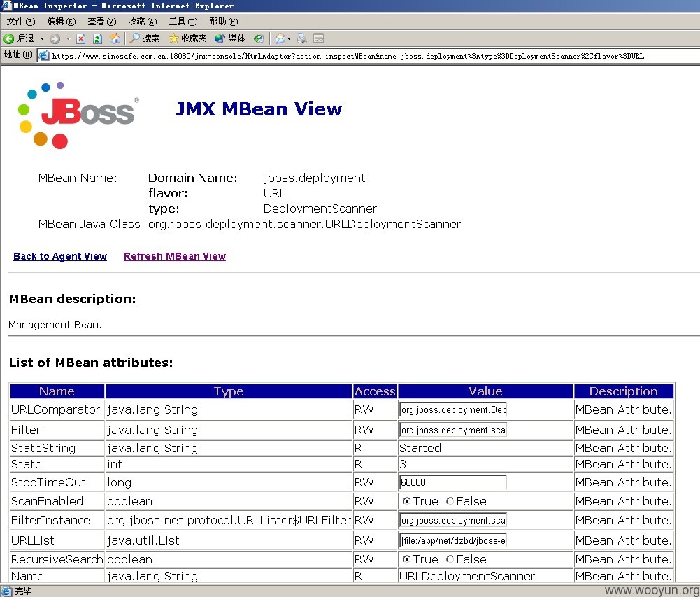Edit the URLList value field
The image size is (700, 597).
tap(453, 540)
